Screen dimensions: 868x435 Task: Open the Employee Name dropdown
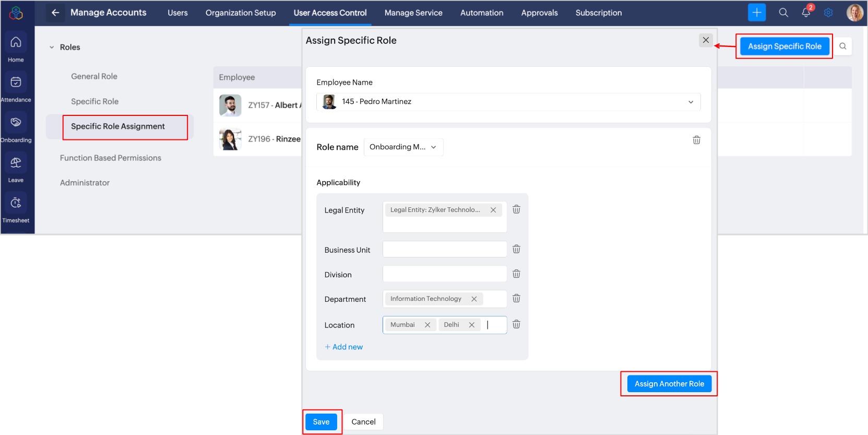508,102
